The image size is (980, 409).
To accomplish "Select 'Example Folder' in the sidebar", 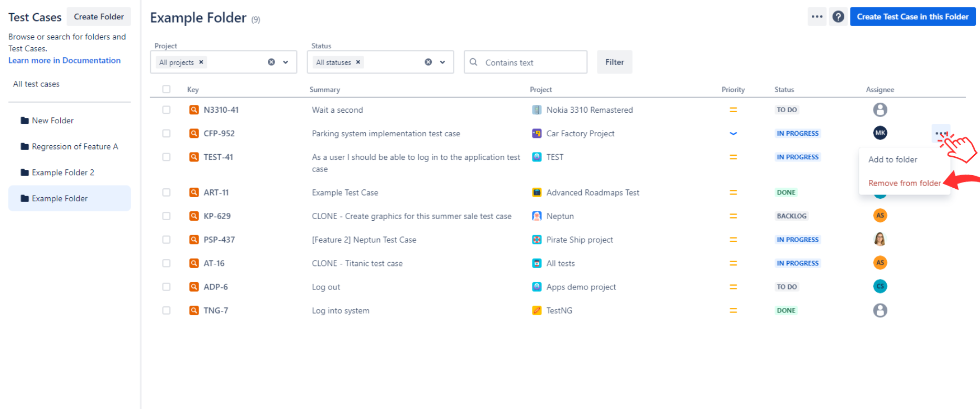I will [x=70, y=198].
